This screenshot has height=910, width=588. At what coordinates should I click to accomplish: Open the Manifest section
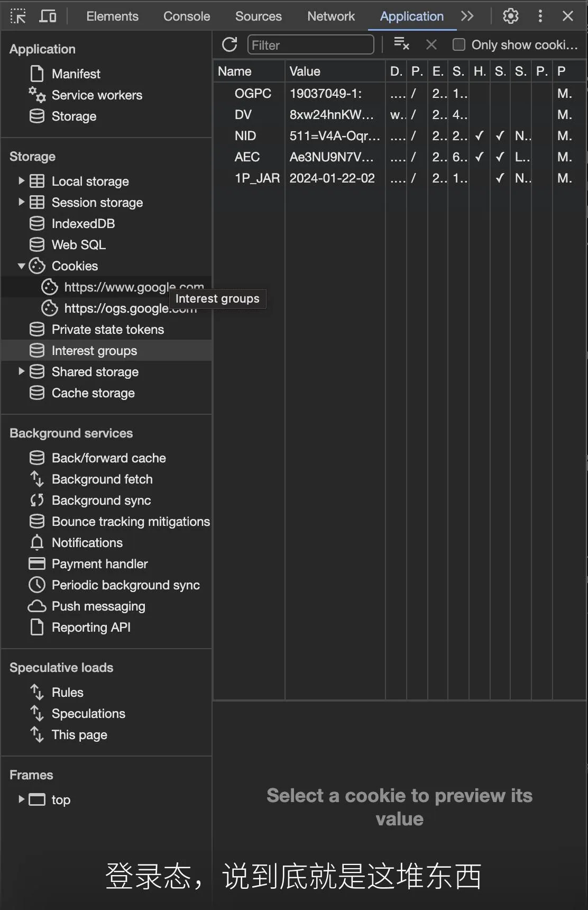76,74
